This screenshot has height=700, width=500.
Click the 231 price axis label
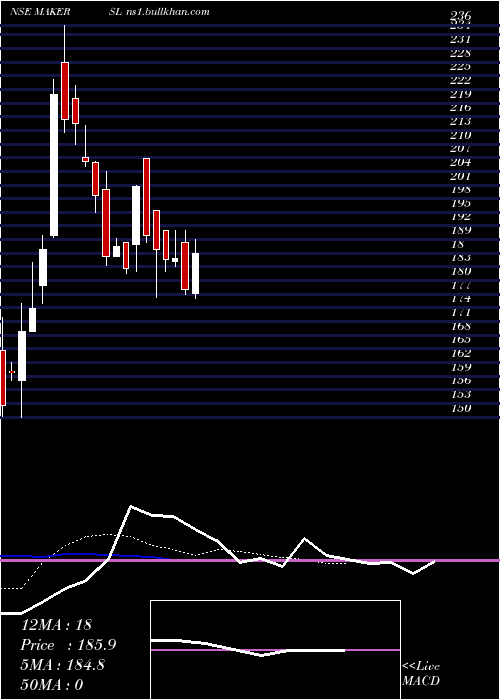point(460,39)
